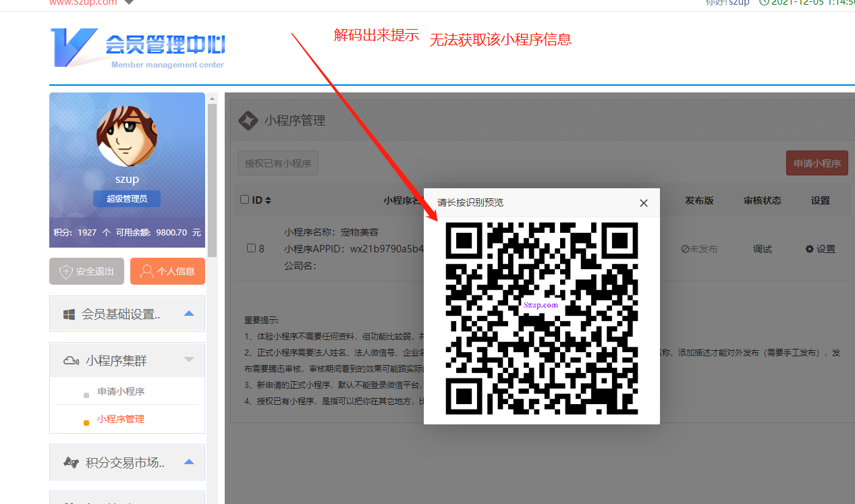855x504 pixels.
Task: Collapse the 会员基础设置 section arrow
Action: [x=189, y=314]
